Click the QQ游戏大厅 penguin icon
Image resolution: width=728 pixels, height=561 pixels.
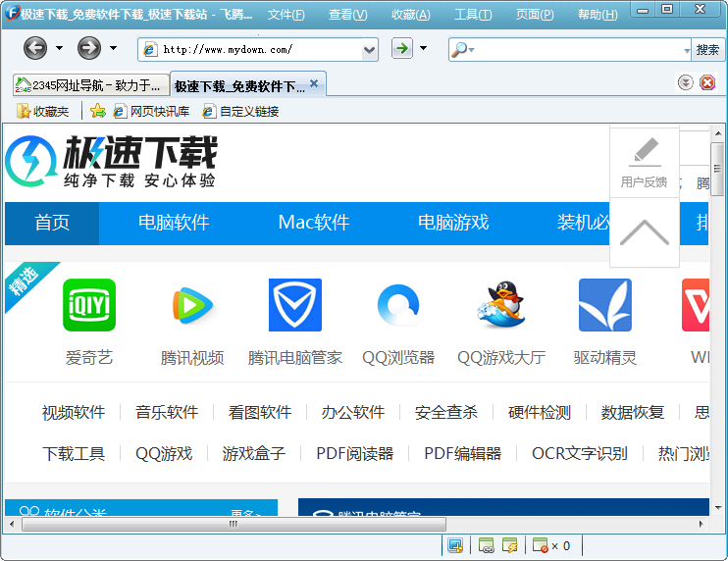click(x=501, y=305)
